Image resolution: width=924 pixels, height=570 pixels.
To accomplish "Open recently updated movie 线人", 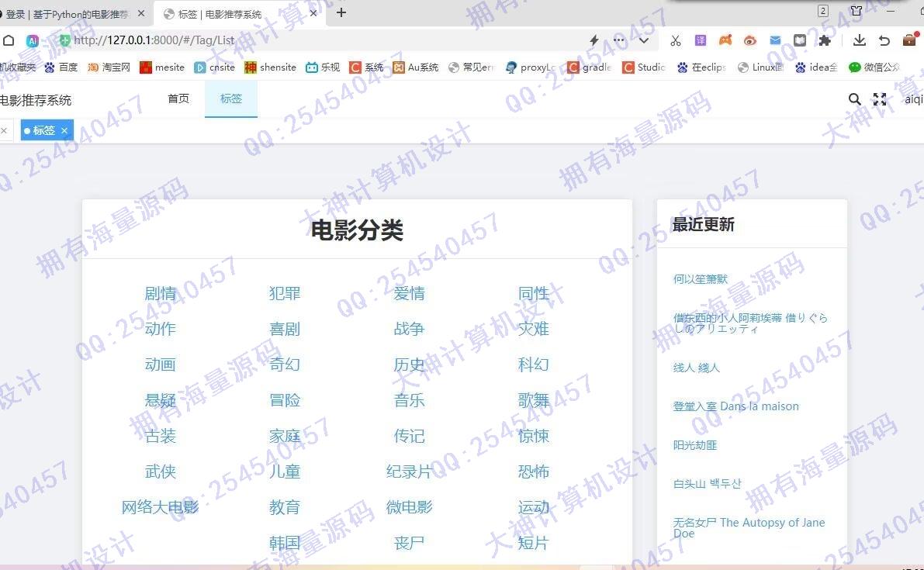I will point(696,368).
